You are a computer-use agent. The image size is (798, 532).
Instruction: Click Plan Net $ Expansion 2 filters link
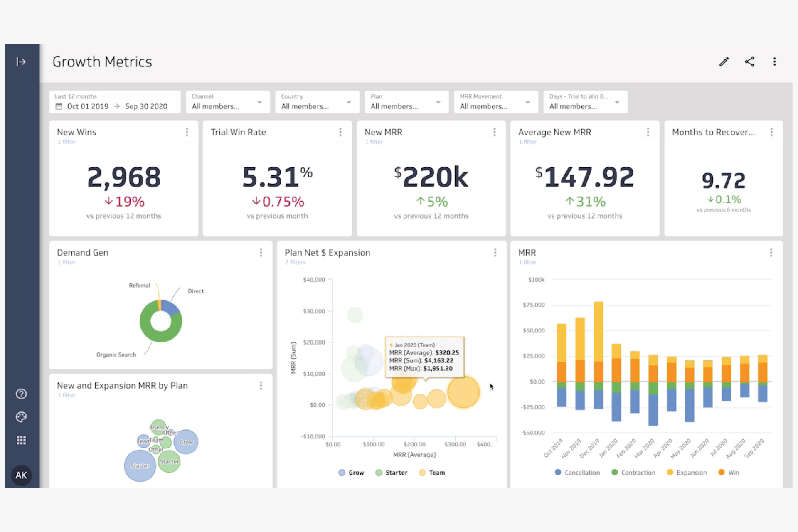296,262
